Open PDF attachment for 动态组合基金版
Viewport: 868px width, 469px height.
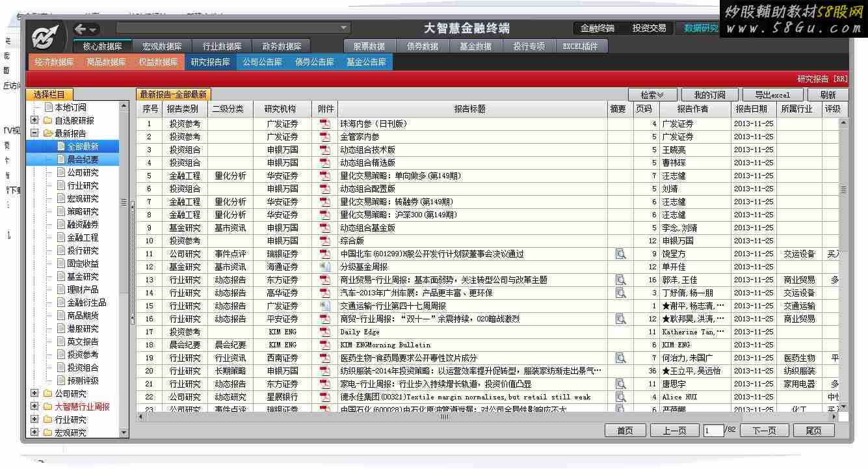point(325,228)
